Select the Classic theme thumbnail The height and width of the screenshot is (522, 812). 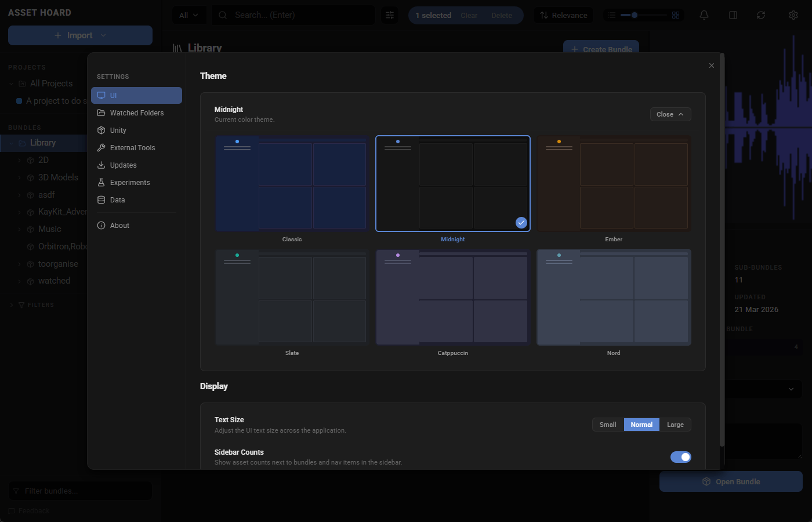pyautogui.click(x=292, y=183)
